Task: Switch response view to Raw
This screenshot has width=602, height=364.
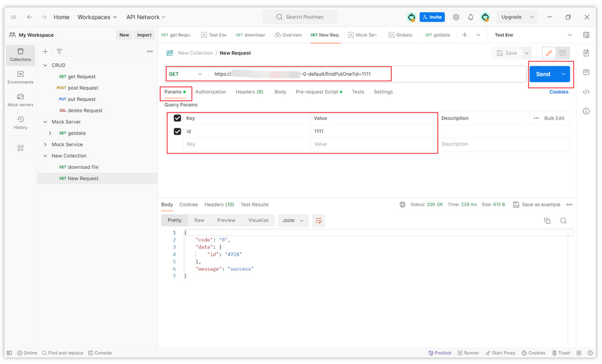Action: (x=199, y=220)
